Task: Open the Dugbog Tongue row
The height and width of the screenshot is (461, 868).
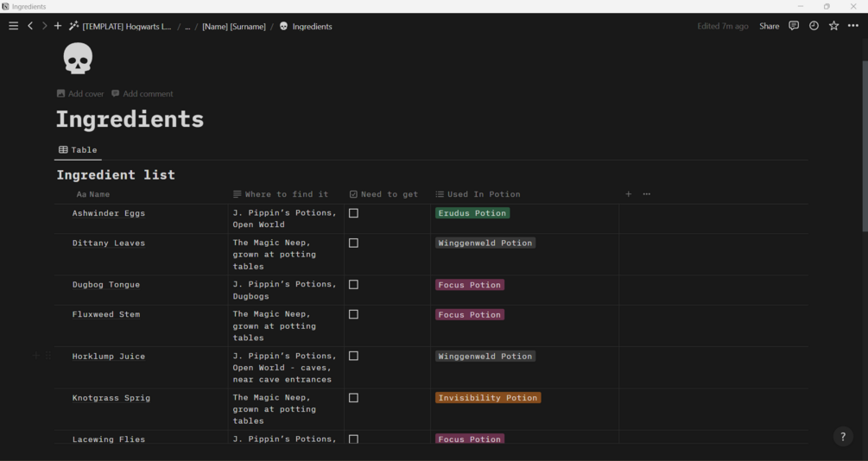Action: coord(105,285)
